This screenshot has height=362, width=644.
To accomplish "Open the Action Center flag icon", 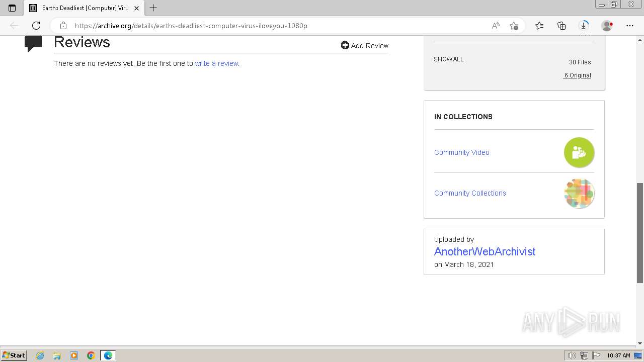I will coord(596,355).
